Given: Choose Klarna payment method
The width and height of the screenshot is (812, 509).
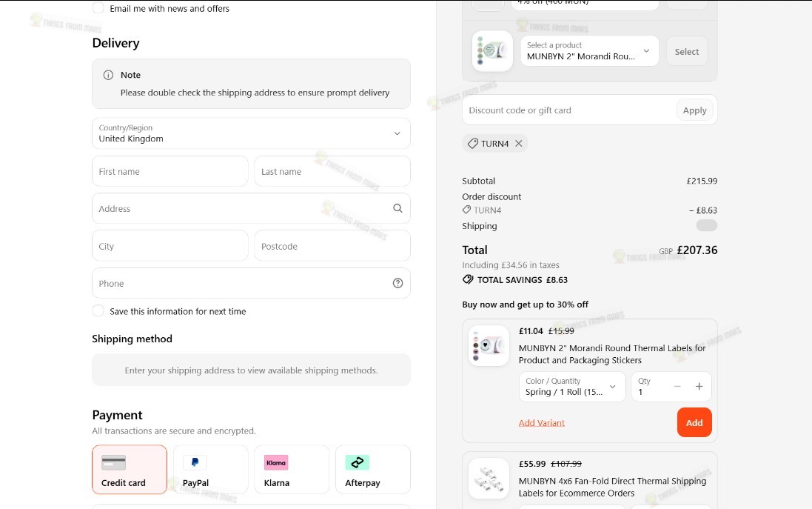Looking at the screenshot, I should [292, 470].
